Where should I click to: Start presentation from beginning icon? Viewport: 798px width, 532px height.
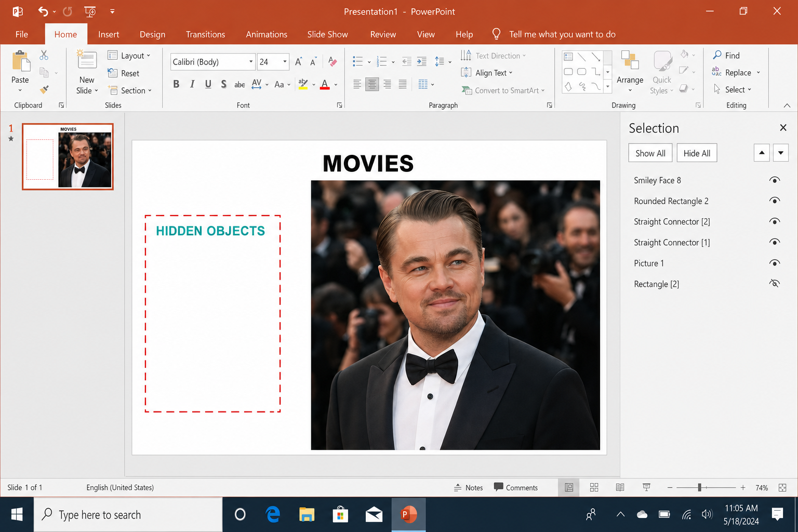click(x=90, y=11)
